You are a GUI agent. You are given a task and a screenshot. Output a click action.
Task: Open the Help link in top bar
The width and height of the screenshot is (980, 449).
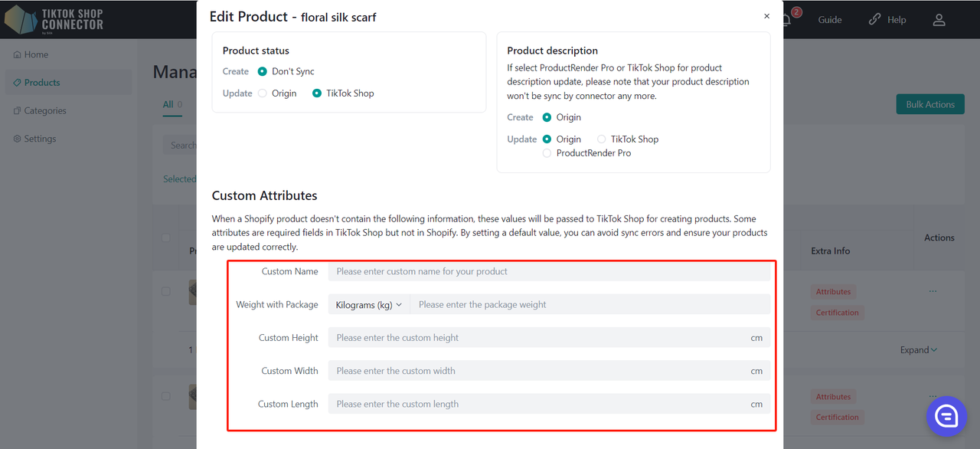coord(887,20)
